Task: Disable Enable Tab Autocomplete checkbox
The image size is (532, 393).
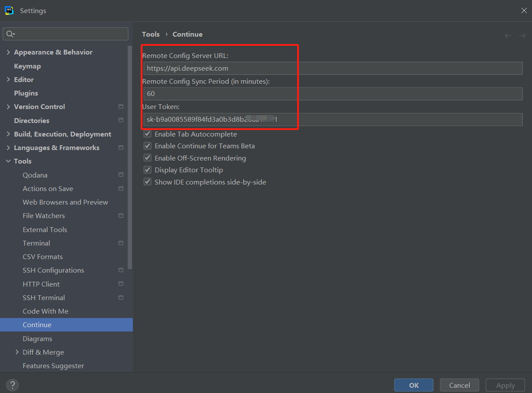Action: point(148,134)
